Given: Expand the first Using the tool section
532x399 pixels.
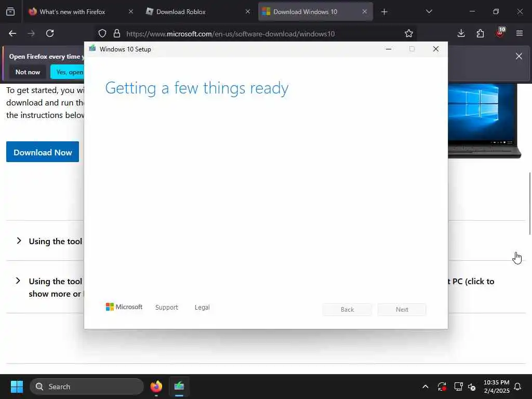Looking at the screenshot, I should tap(19, 241).
